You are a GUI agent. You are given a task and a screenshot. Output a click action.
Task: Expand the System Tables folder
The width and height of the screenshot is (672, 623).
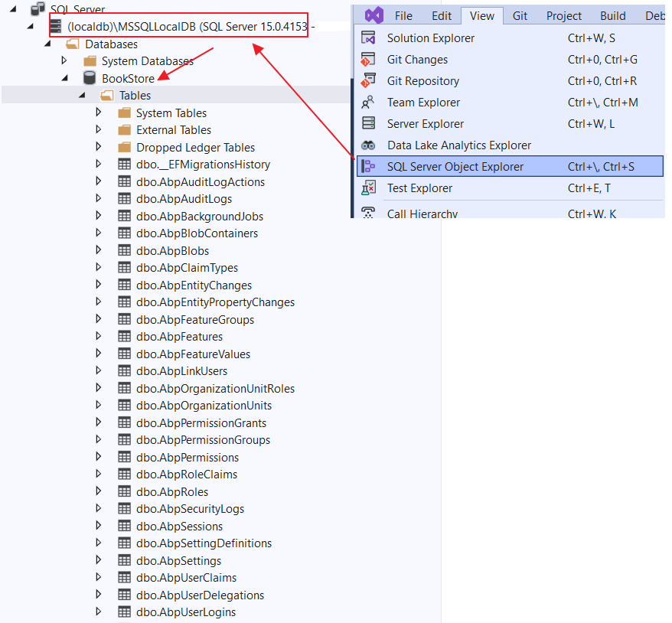click(x=98, y=113)
